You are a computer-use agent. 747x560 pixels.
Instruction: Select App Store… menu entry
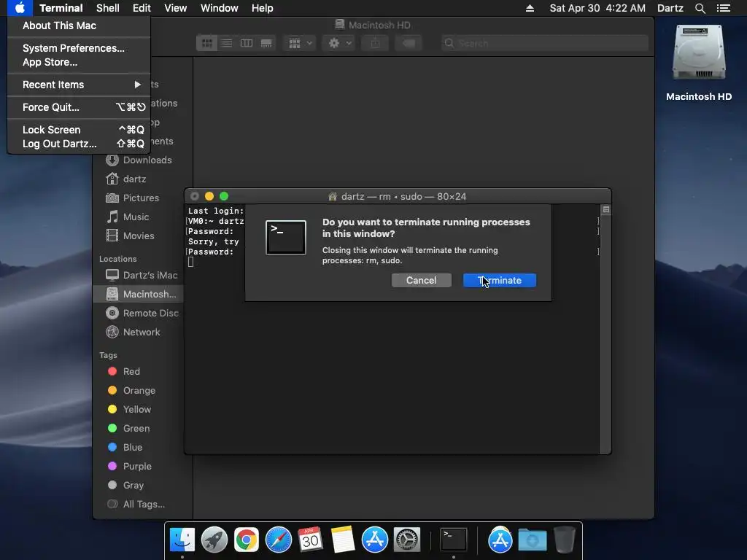(x=50, y=63)
